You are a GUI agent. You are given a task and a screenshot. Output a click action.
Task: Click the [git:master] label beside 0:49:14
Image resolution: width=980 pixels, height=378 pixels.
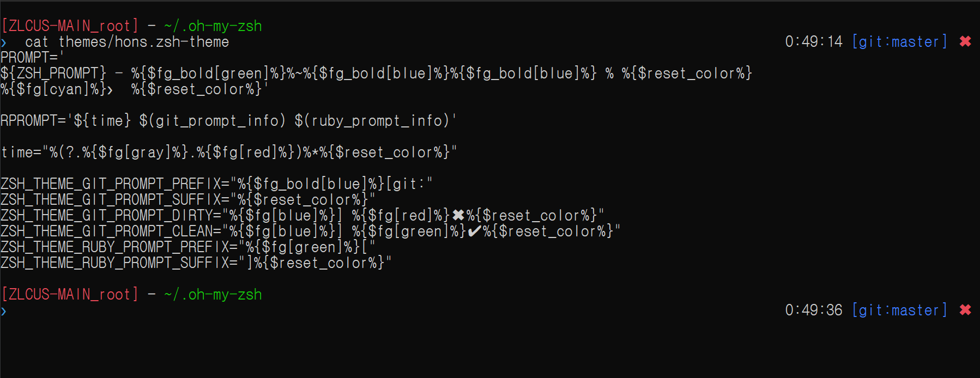coord(899,41)
